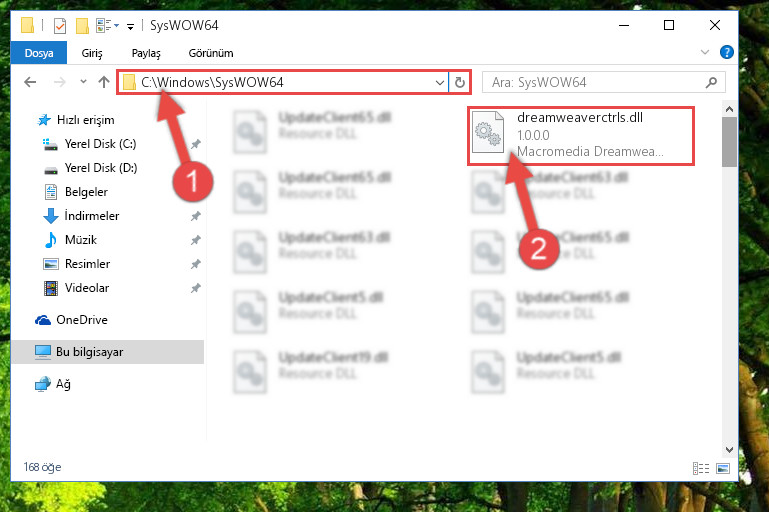The image size is (769, 512).
Task: Toggle pin beside Yerel Disk (C:)
Action: (195, 144)
